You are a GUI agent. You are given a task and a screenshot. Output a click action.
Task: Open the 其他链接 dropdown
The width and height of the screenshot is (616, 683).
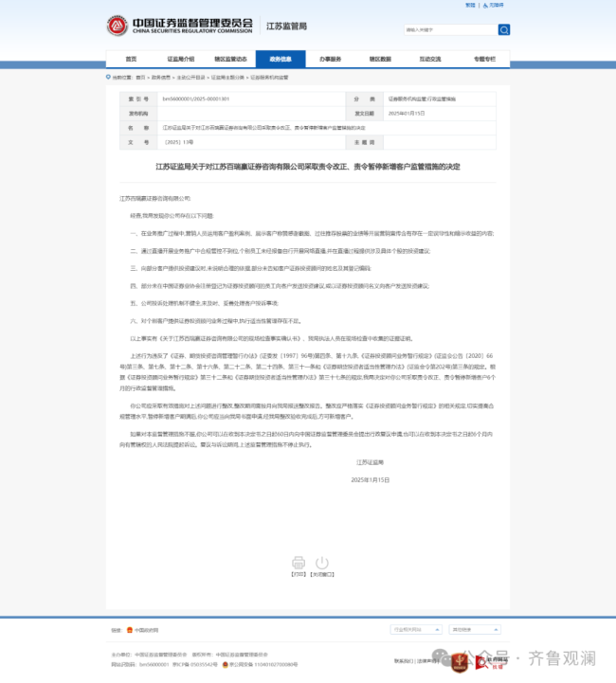tap(475, 629)
